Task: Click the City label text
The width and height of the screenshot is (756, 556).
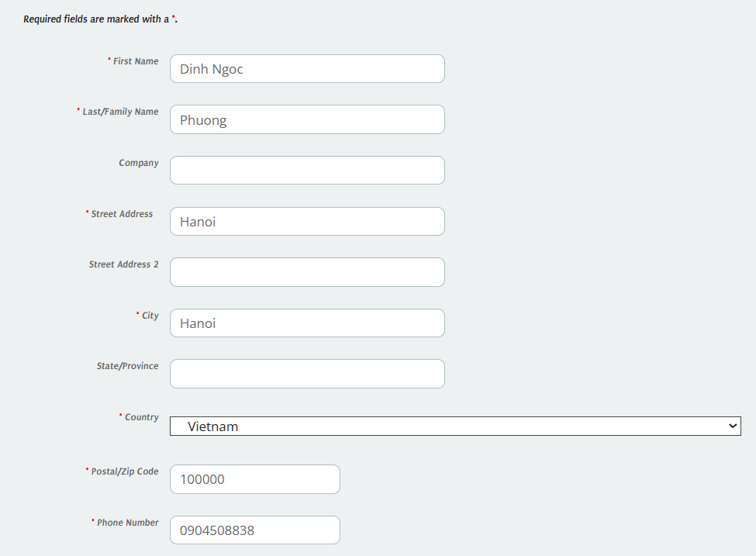Action: pos(150,316)
